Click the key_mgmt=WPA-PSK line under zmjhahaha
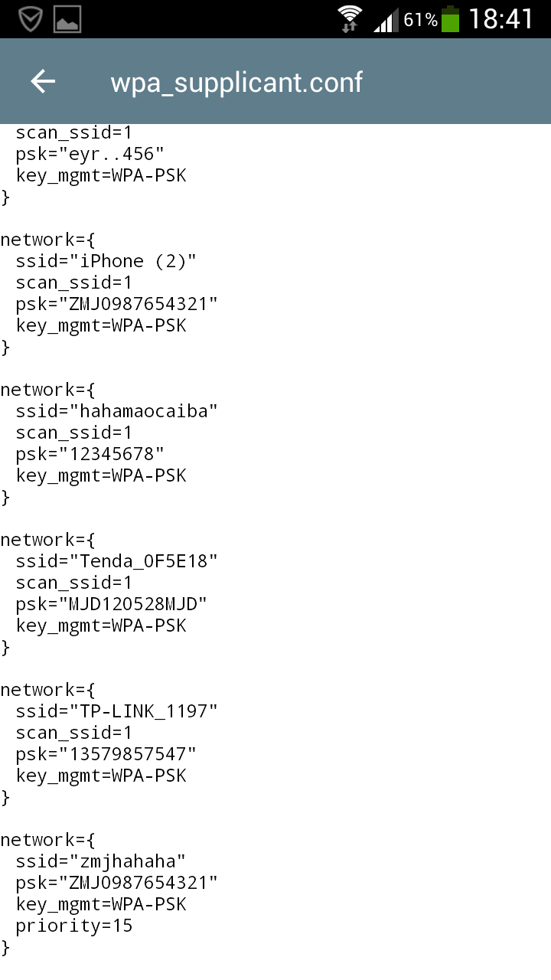Screen dimensions: 551x980 point(100,904)
